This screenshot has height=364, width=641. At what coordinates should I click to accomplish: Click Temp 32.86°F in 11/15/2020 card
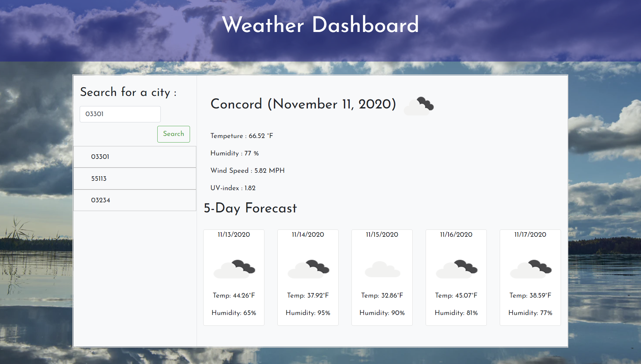point(382,296)
